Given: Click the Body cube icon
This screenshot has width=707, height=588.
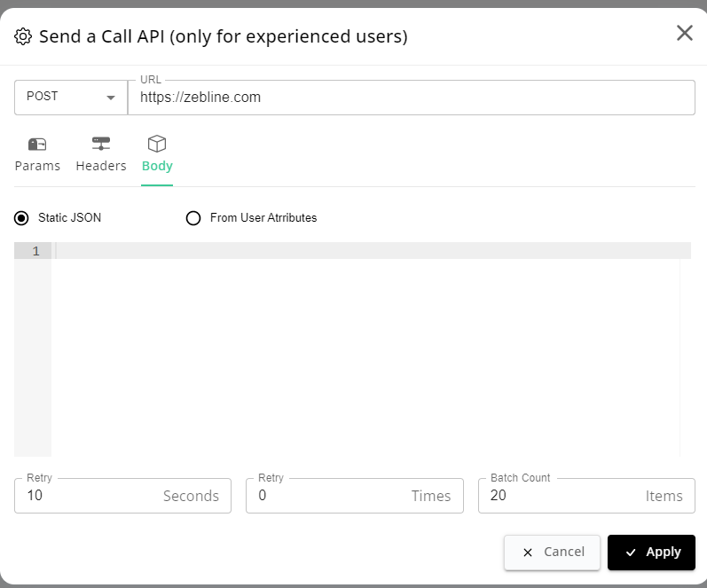Looking at the screenshot, I should pyautogui.click(x=157, y=144).
